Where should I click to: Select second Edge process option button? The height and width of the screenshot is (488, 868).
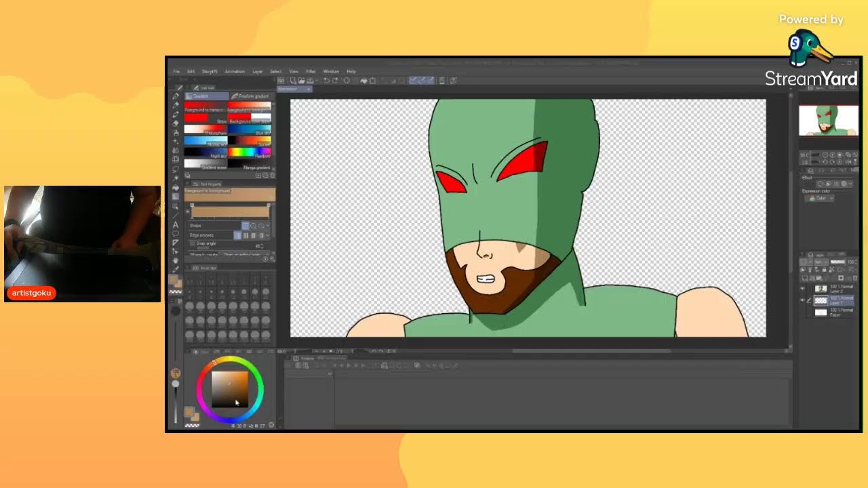(245, 235)
